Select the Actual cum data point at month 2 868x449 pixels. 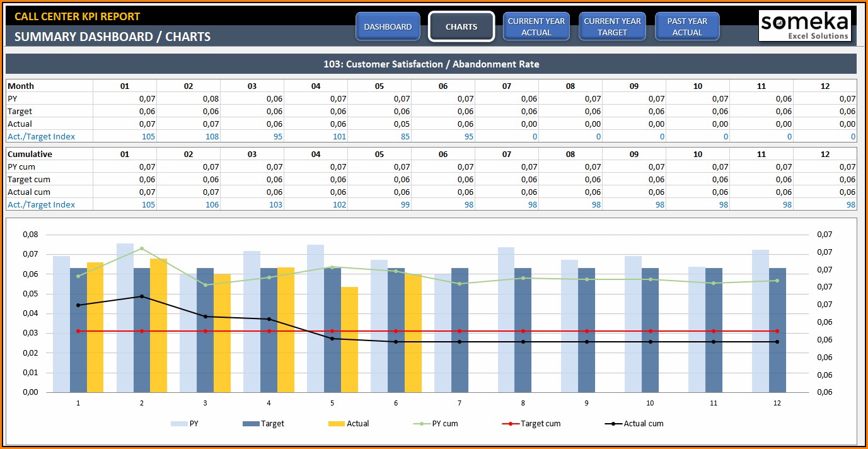pyautogui.click(x=141, y=296)
